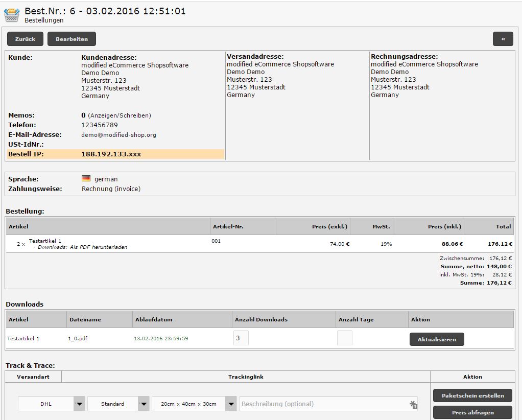Open the 20cm x 40cm x 30cm size dropdown
The image size is (522, 420).
pos(194,404)
